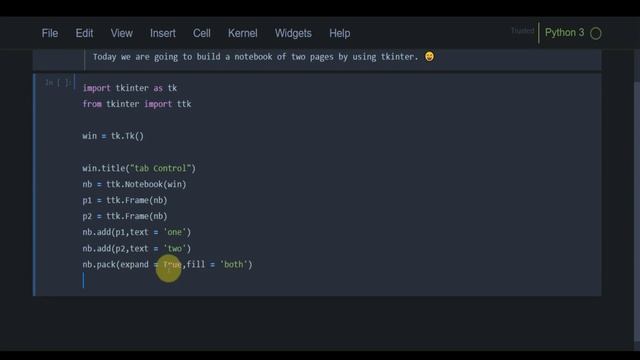Image resolution: width=640 pixels, height=360 pixels.
Task: Click the vertical scrollbar on the right
Action: [x=637, y=212]
